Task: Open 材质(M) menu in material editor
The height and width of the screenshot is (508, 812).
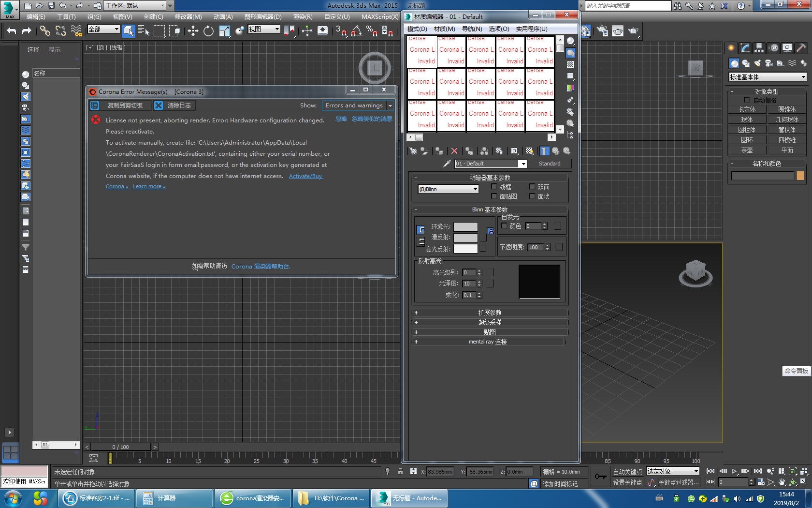Action: [444, 29]
